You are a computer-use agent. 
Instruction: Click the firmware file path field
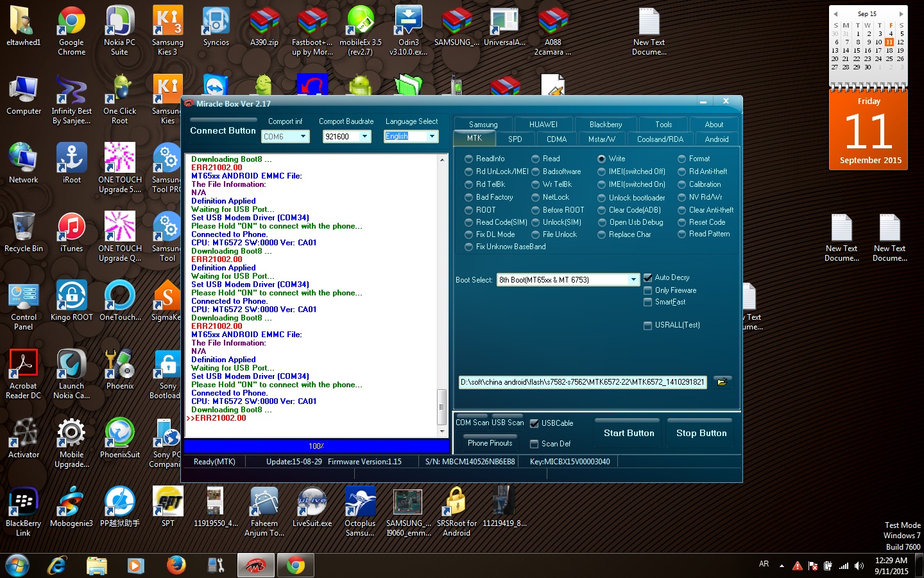pyautogui.click(x=583, y=382)
